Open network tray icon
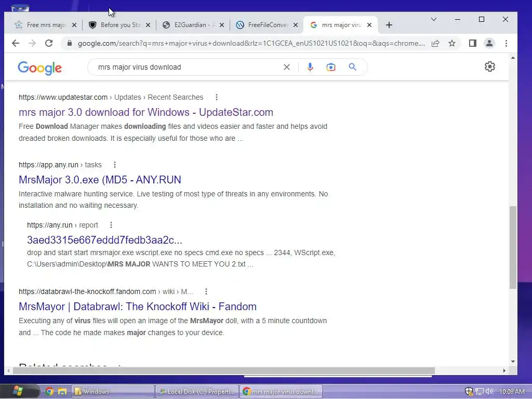The image size is (532, 399). (480, 392)
